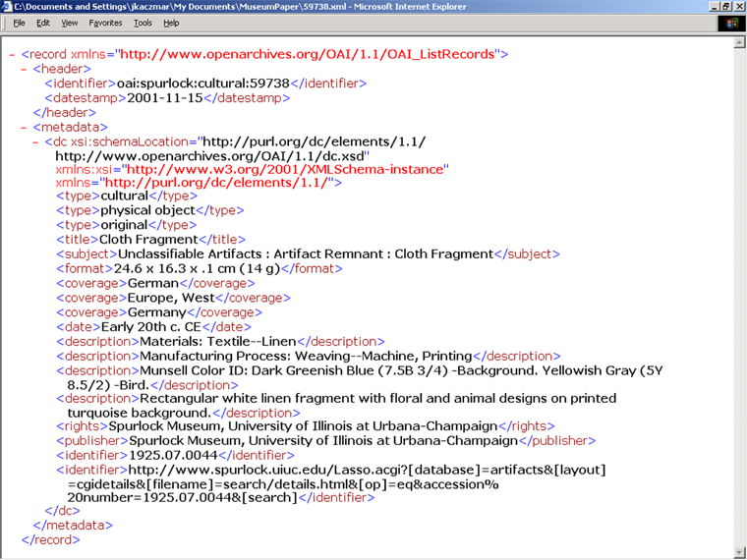Image resolution: width=747 pixels, height=560 pixels.
Task: Click the closing </header> tag
Action: pos(64,113)
